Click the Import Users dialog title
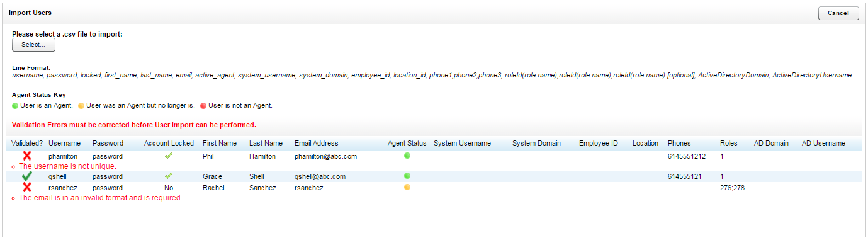The image size is (868, 240). [x=30, y=13]
